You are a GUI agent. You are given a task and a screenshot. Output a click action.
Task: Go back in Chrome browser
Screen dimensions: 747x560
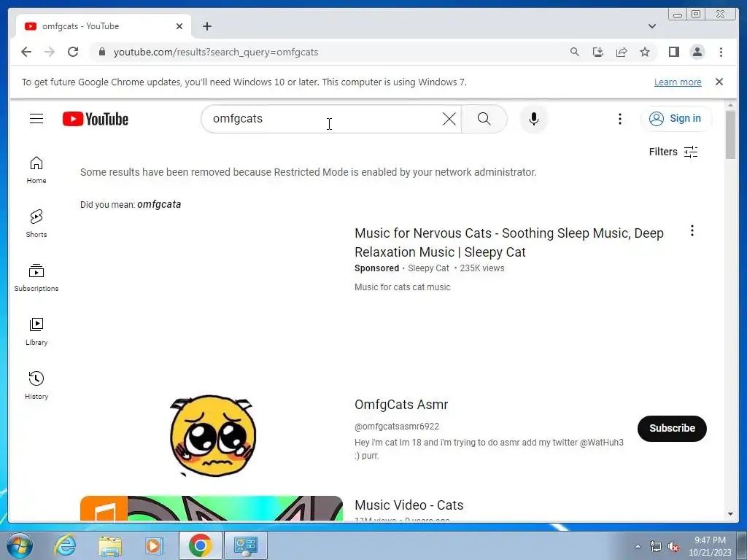click(x=26, y=52)
